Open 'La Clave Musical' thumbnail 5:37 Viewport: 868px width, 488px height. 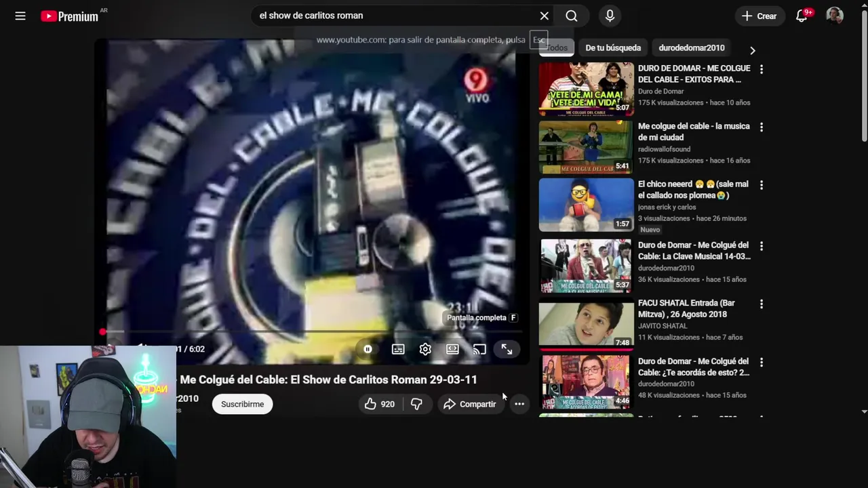coord(586,266)
